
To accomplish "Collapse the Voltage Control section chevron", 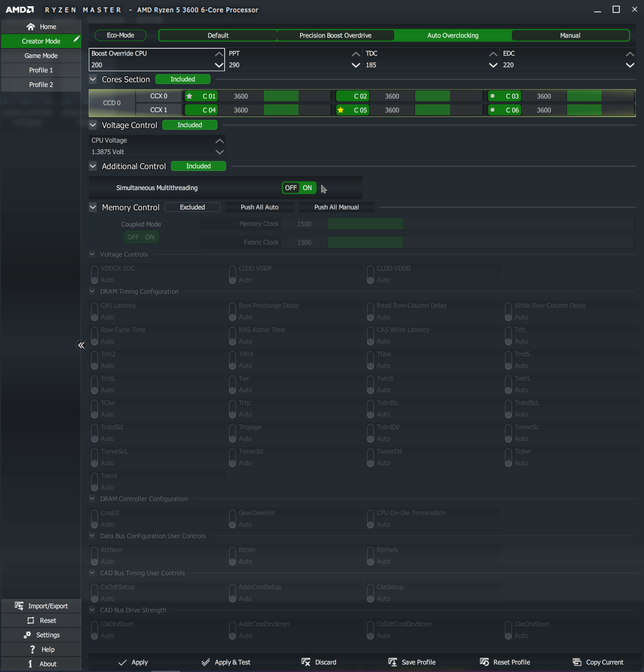I will [x=93, y=125].
